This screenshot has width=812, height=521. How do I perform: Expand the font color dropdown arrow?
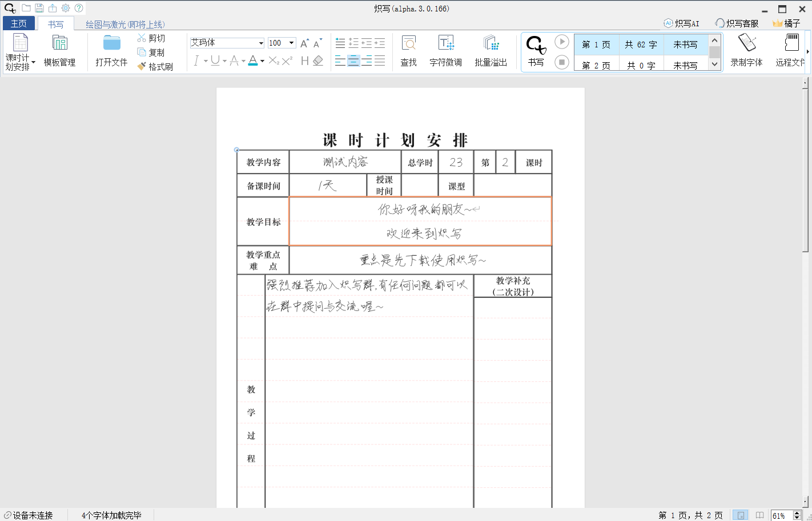tap(262, 61)
